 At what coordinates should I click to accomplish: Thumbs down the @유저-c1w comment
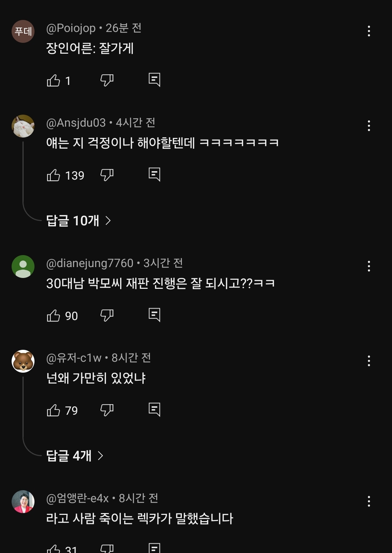pos(107,410)
